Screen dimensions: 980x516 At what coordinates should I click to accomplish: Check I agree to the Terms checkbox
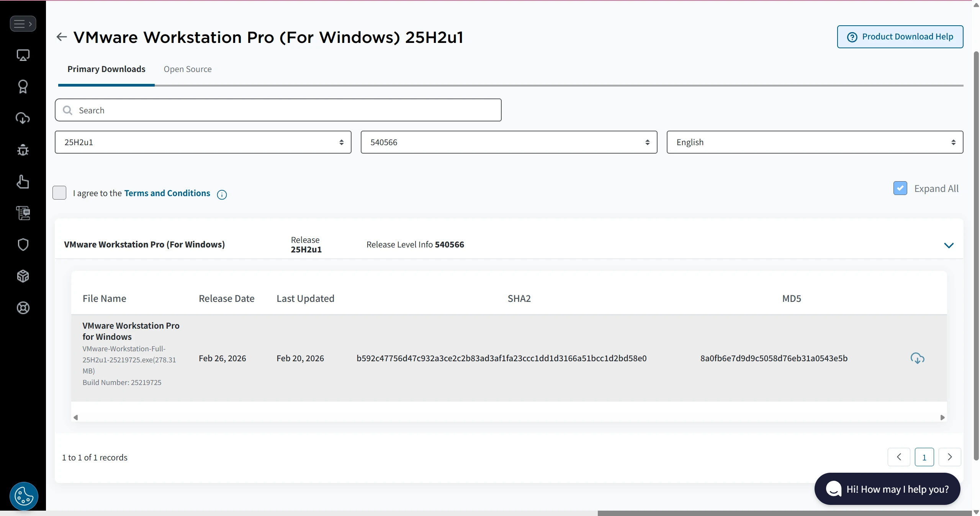(59, 193)
